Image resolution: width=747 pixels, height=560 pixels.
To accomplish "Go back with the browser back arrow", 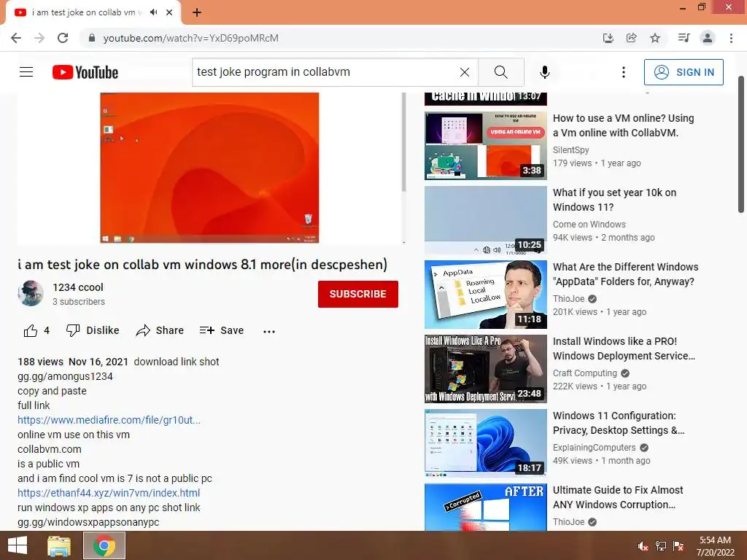I will 16,38.
